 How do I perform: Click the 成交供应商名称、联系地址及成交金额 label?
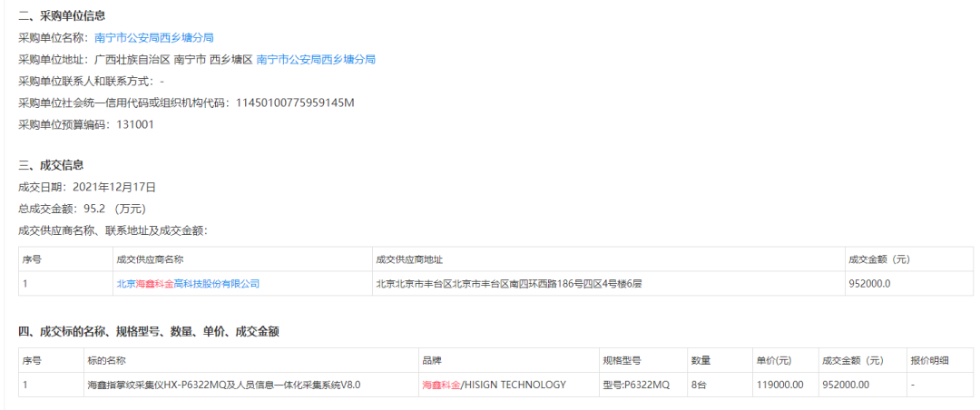click(113, 230)
